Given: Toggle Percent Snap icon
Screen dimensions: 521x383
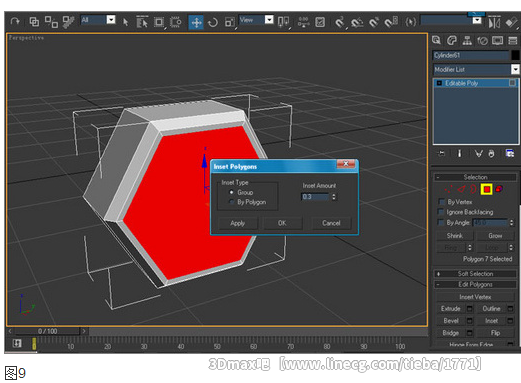Looking at the screenshot, I should click(x=374, y=22).
